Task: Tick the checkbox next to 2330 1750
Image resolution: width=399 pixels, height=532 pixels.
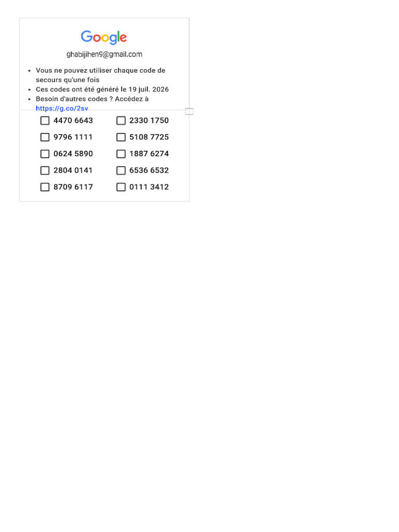Action: click(x=121, y=121)
